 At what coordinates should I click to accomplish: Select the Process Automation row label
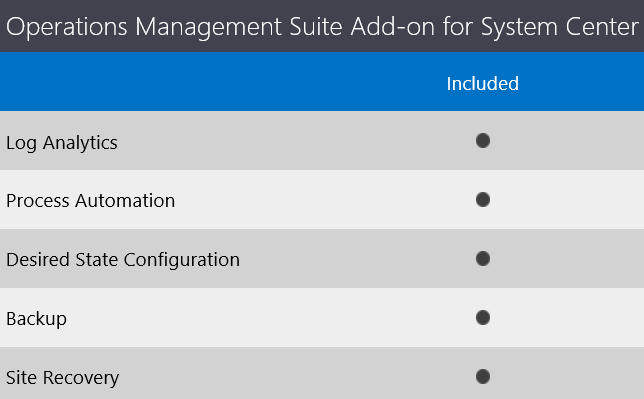pyautogui.click(x=90, y=201)
